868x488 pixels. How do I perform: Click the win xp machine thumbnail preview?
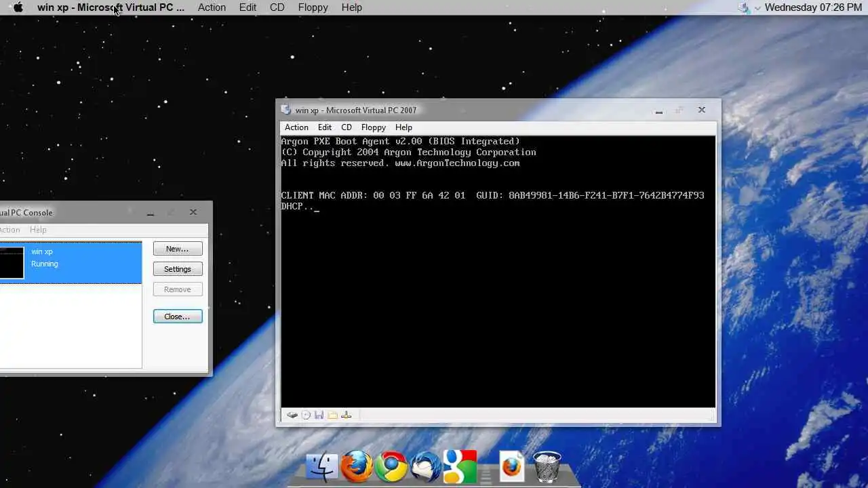pos(12,262)
